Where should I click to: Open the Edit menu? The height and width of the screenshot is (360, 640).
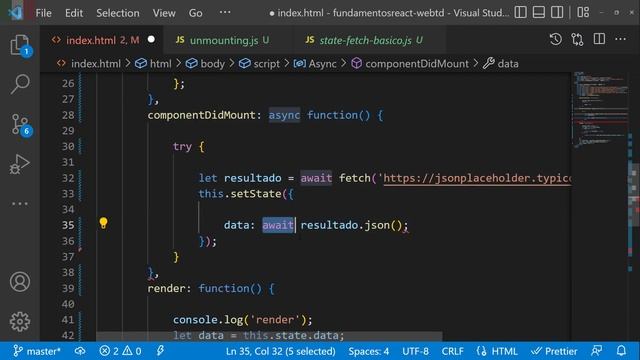74,13
